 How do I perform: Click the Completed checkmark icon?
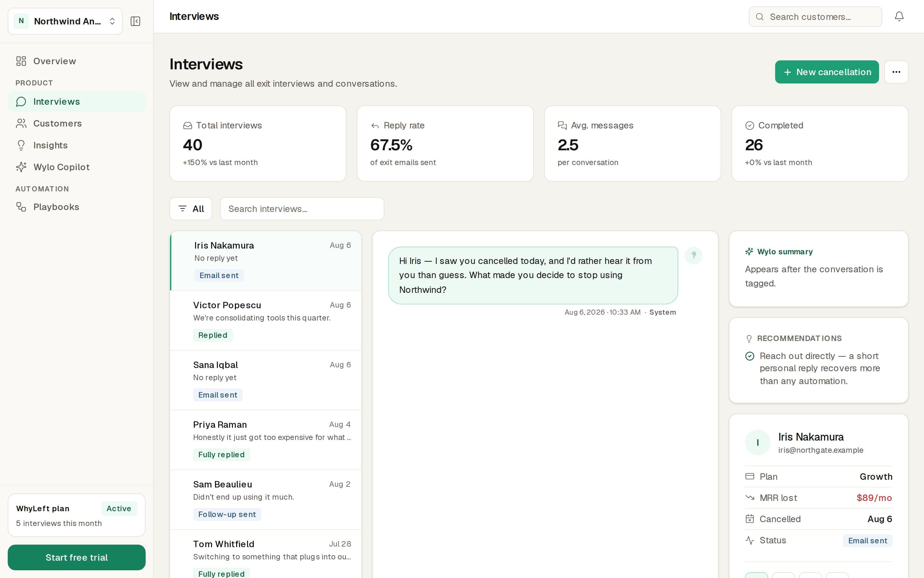[x=749, y=125]
